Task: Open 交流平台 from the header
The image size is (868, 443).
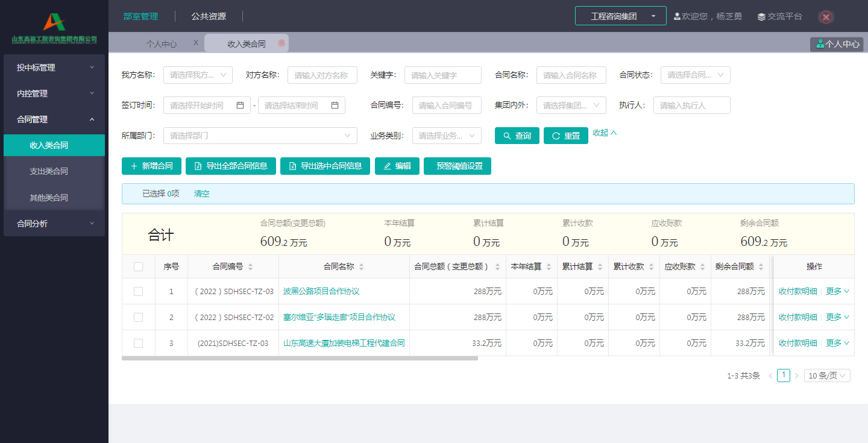Action: [780, 17]
